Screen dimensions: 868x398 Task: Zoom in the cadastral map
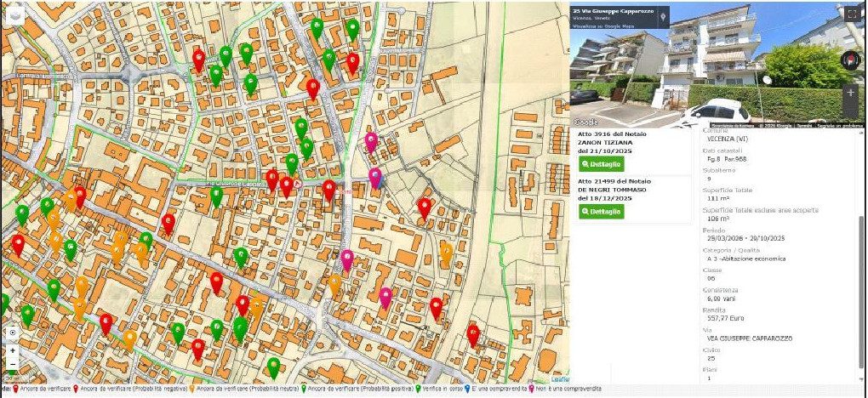[x=12, y=350]
